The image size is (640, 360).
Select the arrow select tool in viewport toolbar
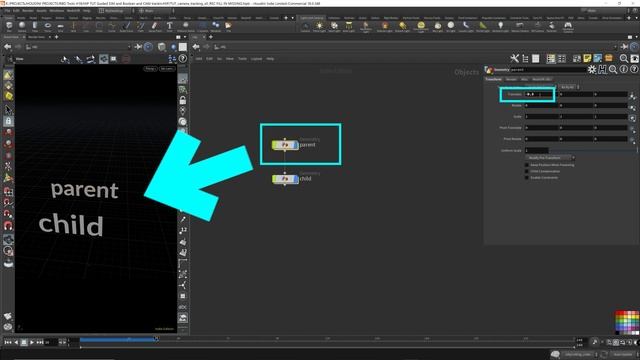[x=8, y=110]
